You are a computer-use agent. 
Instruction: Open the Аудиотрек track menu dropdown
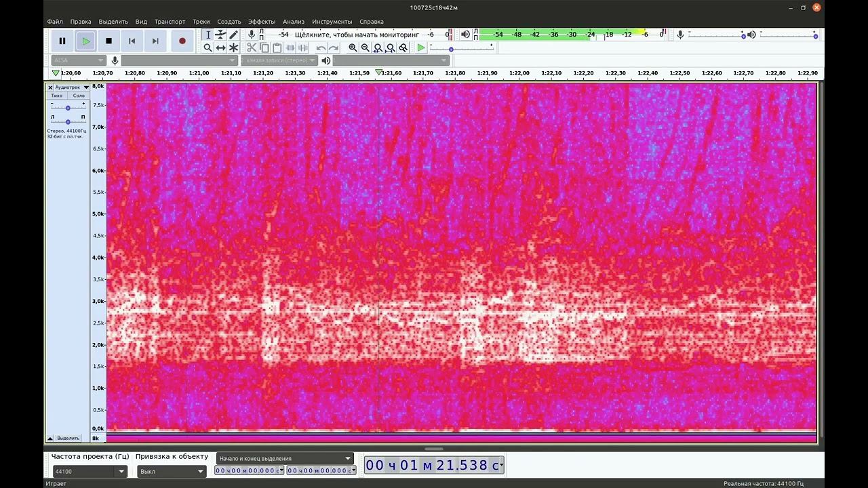[72, 87]
